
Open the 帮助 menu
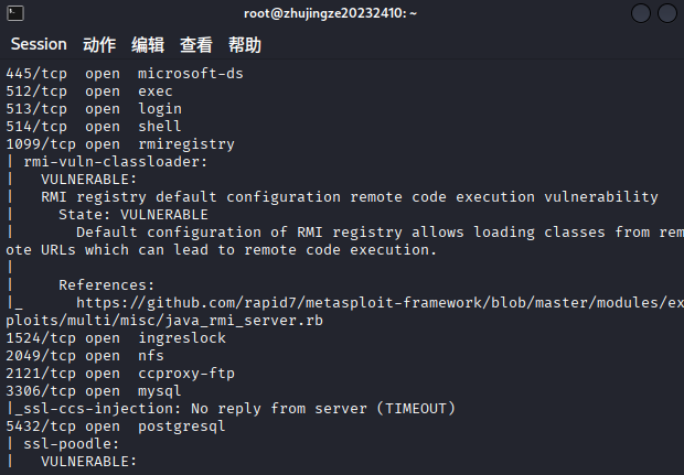tap(244, 45)
